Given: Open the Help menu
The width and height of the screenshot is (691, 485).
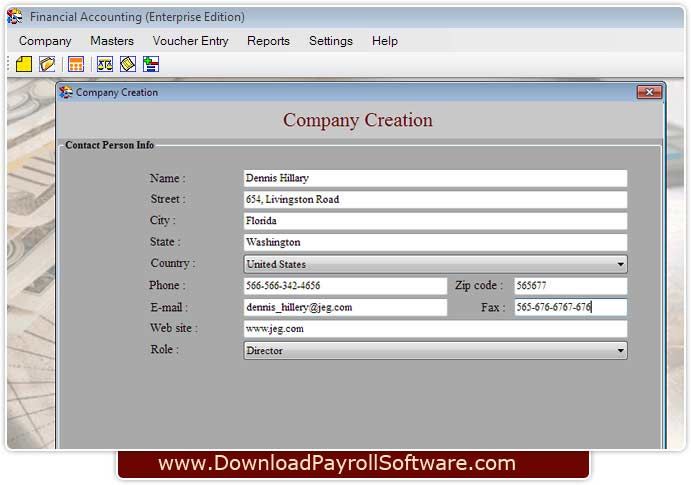Looking at the screenshot, I should (x=385, y=41).
